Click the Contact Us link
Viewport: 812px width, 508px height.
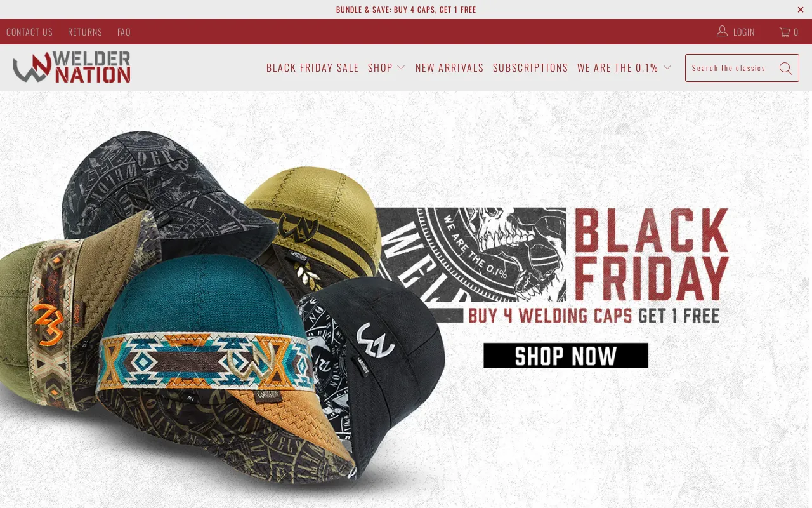29,32
